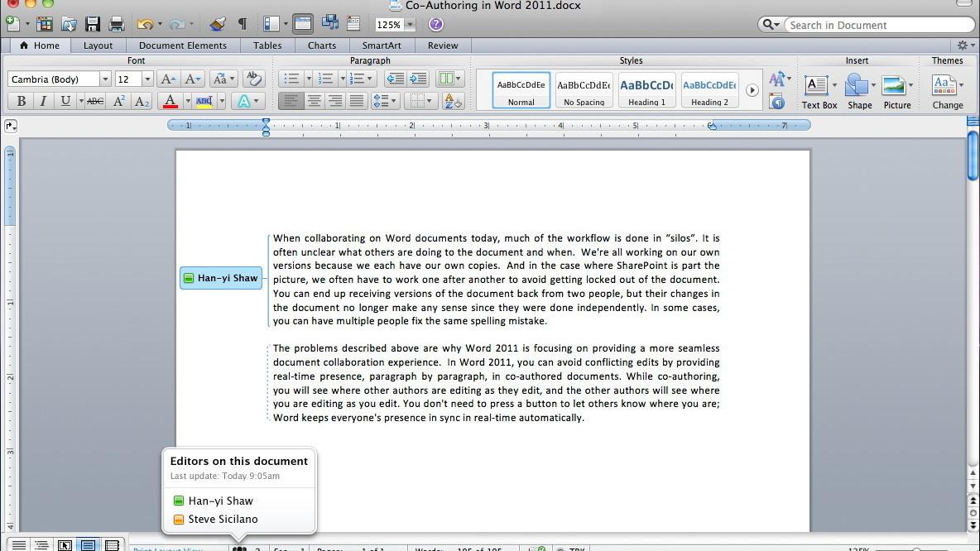Open the Review tab

(443, 46)
